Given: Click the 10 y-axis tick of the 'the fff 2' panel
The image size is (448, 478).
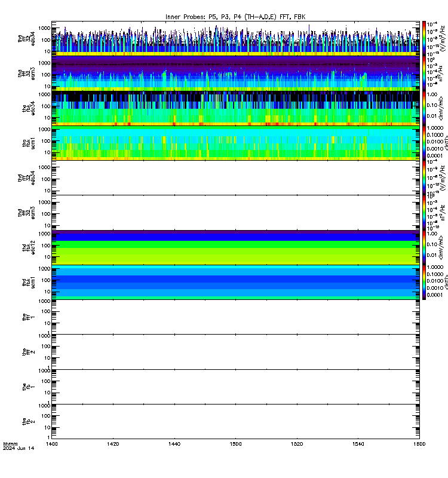Looking at the screenshot, I should pos(47,358).
